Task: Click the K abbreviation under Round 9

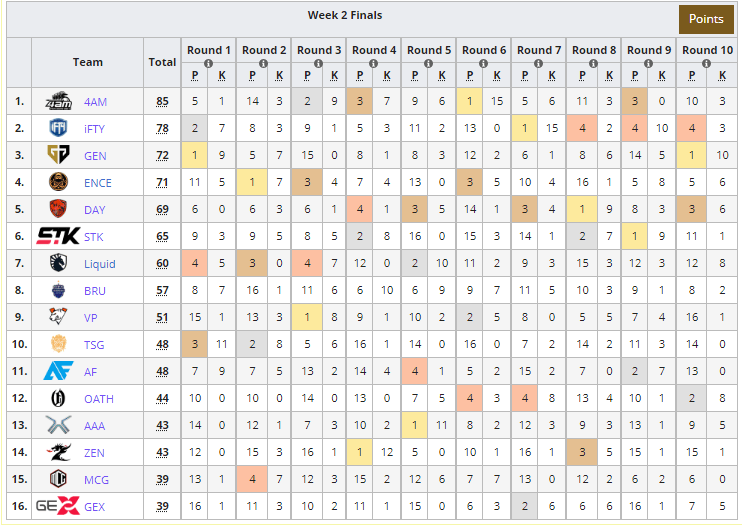Action: point(662,76)
